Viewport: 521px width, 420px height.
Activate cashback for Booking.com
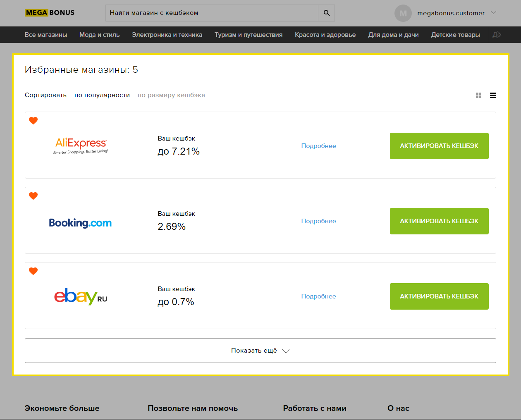(439, 221)
